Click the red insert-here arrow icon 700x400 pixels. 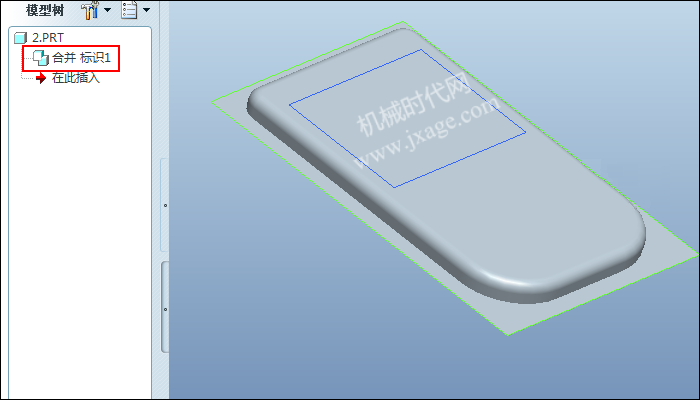coord(41,79)
